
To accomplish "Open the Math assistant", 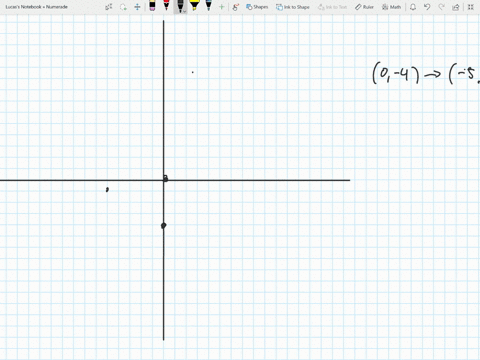I will (391, 7).
